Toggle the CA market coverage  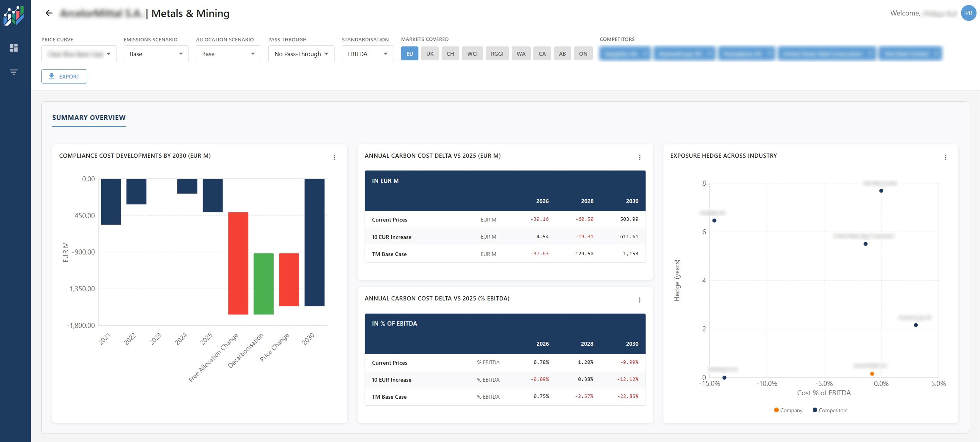542,54
